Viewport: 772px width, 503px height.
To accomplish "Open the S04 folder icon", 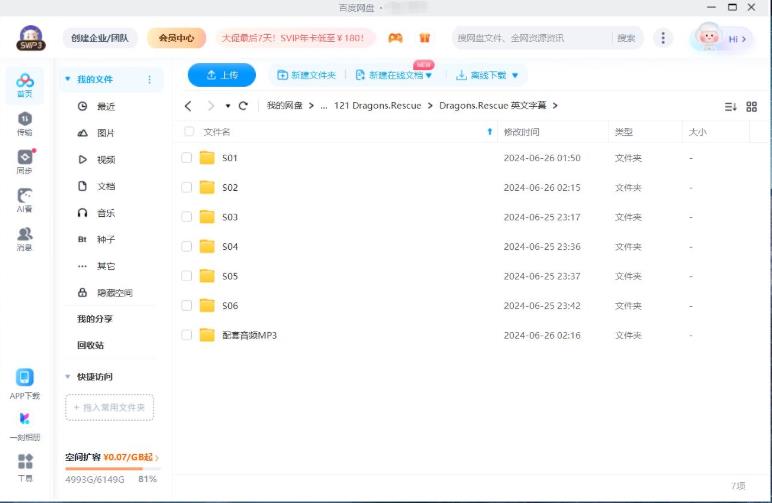I will pyautogui.click(x=207, y=246).
